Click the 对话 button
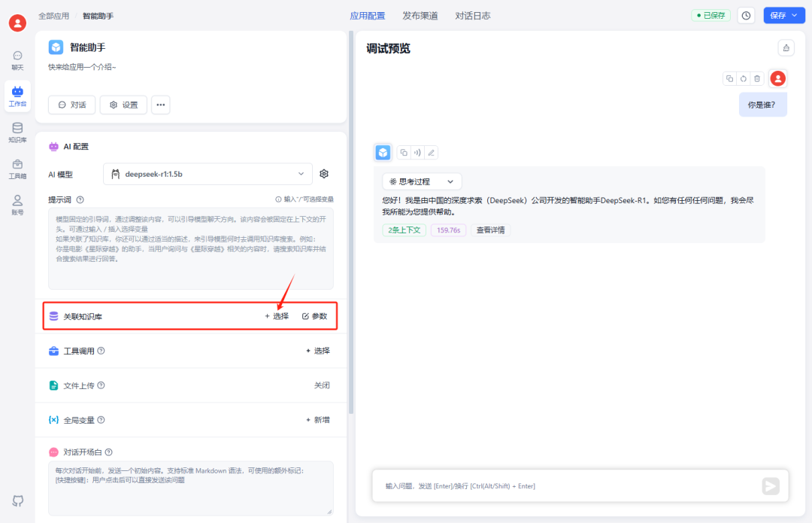Screen dimensions: 812x523 [72, 105]
